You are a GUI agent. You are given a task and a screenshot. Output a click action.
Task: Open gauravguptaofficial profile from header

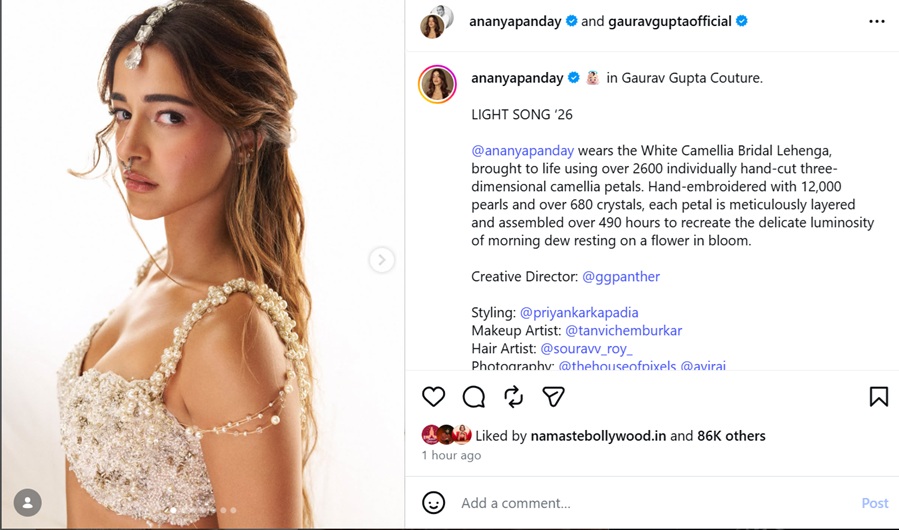(670, 21)
